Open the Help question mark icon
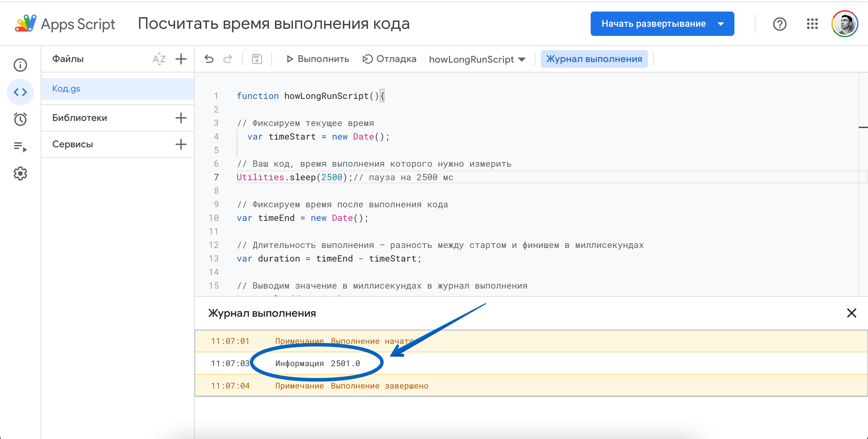Screen dimensions: 868x439 (780, 24)
